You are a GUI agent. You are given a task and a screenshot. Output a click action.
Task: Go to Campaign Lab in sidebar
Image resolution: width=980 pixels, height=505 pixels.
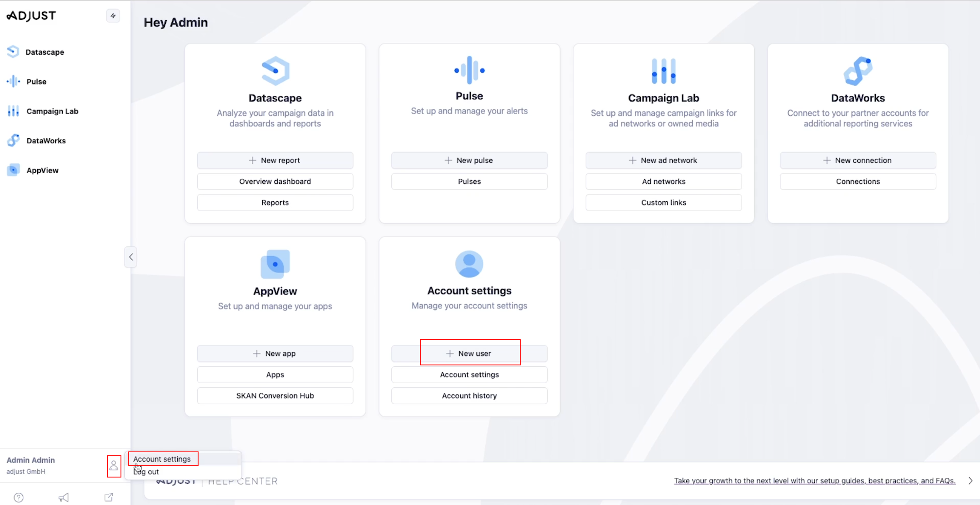click(x=52, y=111)
